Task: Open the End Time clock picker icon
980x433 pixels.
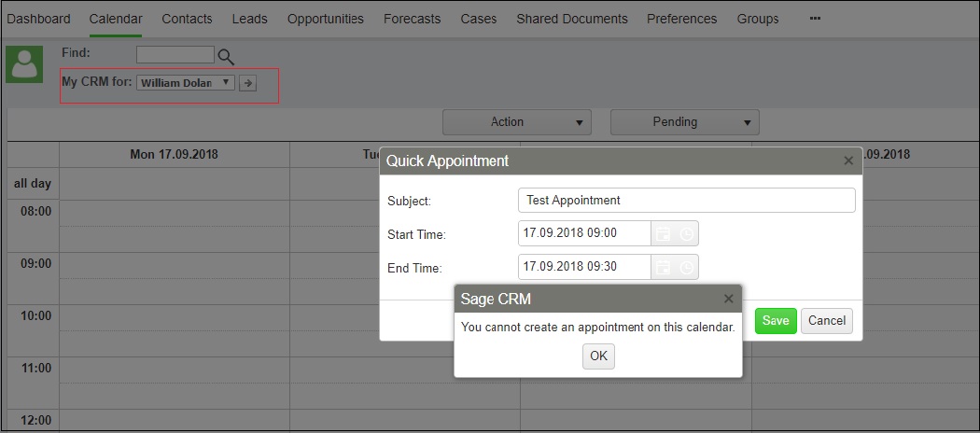Action: pyautogui.click(x=686, y=267)
